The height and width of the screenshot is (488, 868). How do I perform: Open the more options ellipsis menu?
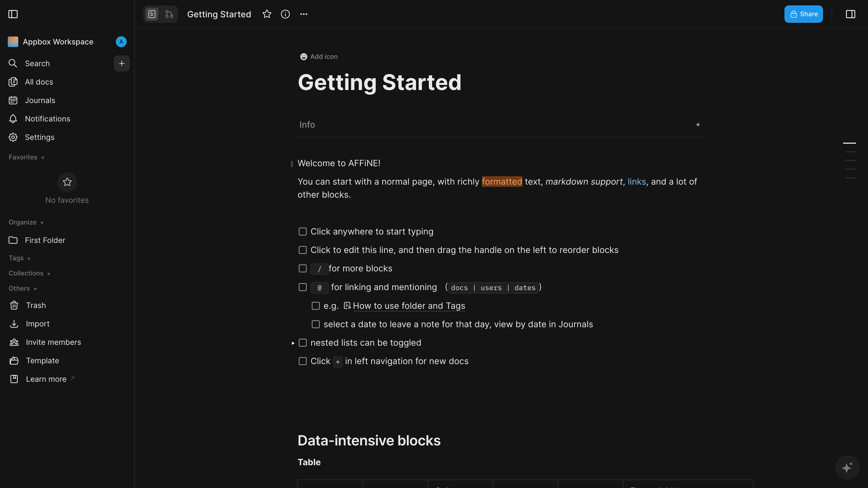(x=304, y=14)
